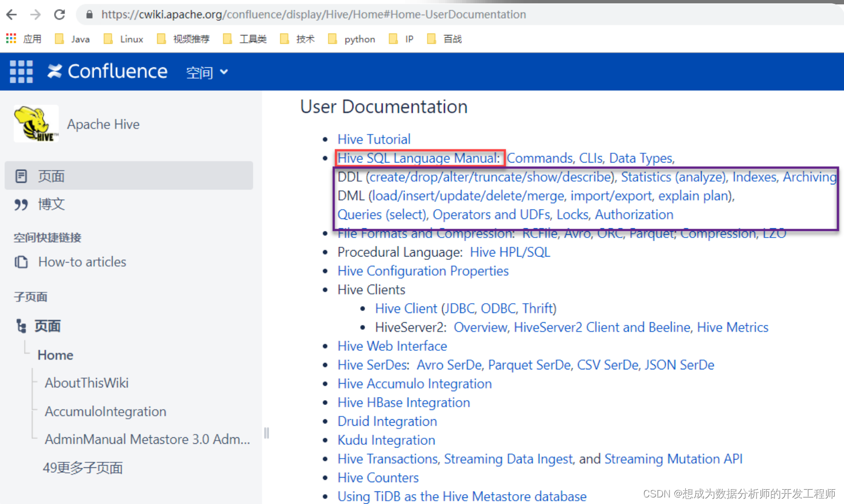The height and width of the screenshot is (504, 844).
Task: Select 博文 in the sidebar
Action: click(51, 205)
